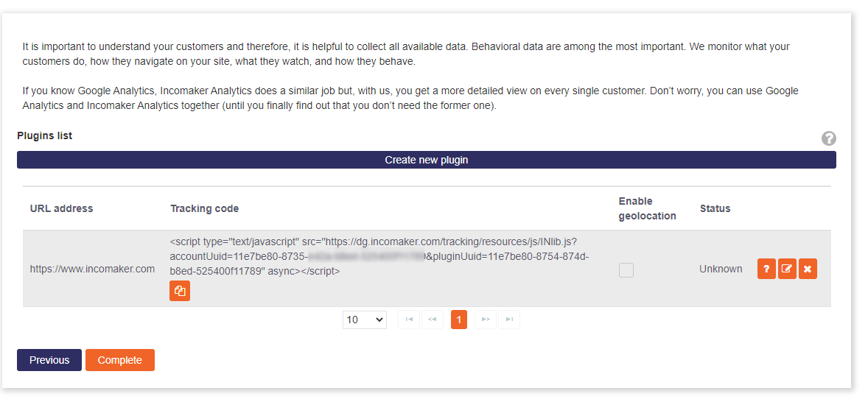Open help for the incomaker.com plugin

point(766,269)
